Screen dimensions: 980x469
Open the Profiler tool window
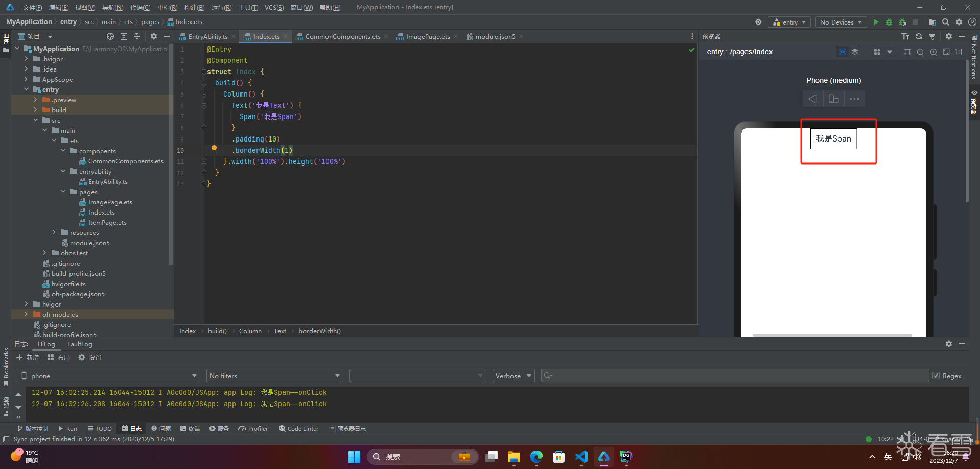[253, 428]
